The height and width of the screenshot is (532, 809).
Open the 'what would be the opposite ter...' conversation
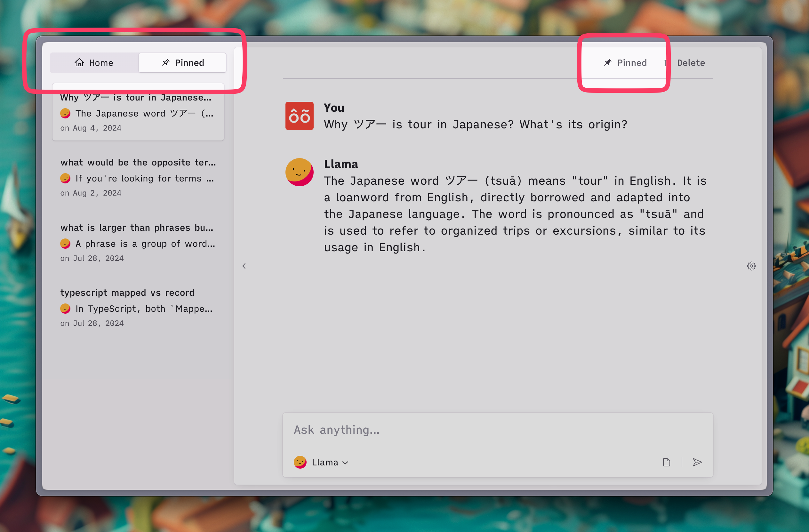click(x=138, y=177)
